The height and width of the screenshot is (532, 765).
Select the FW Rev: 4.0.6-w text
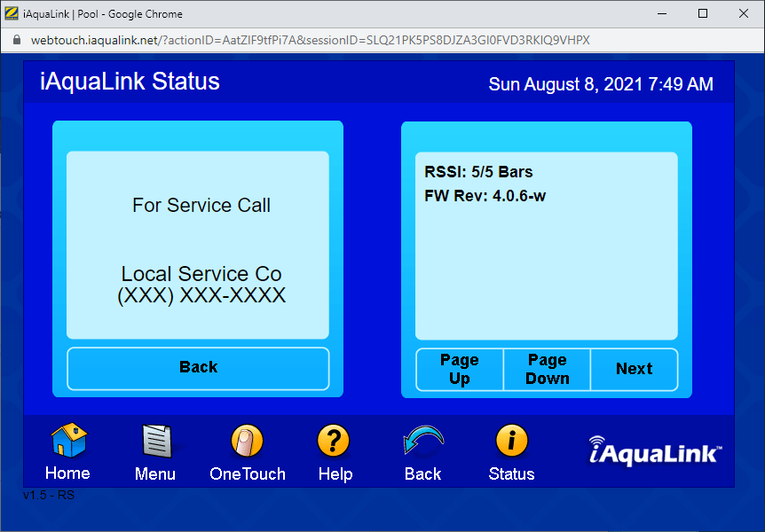(x=485, y=196)
